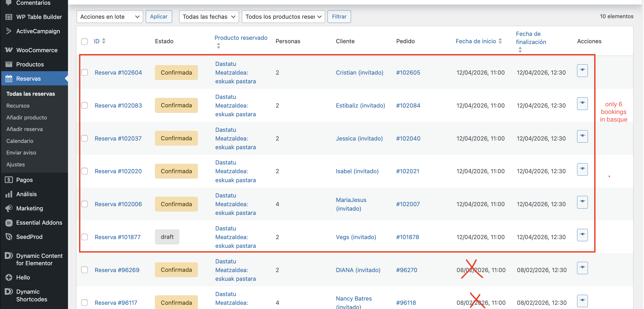
Task: Open Calendario submenu item
Action: coord(20,141)
